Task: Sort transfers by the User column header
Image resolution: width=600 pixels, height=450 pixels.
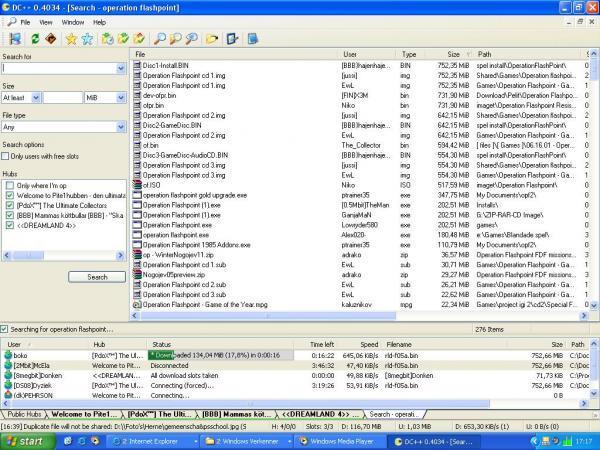Action: tap(46, 344)
